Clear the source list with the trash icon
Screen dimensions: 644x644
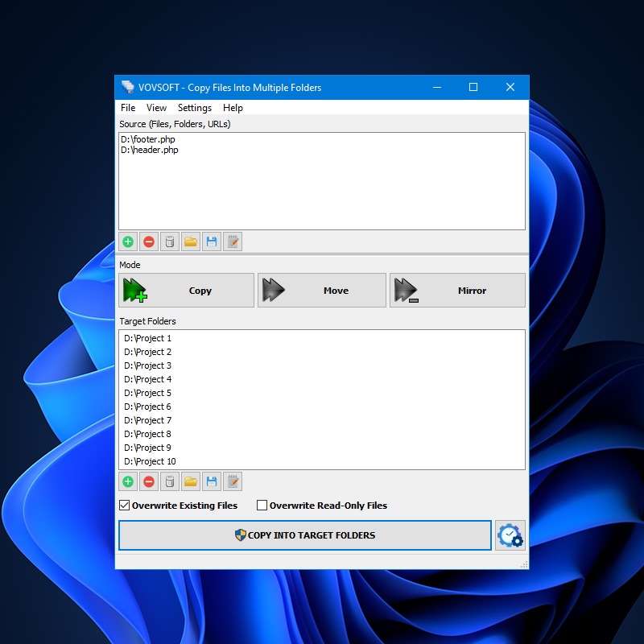(170, 242)
